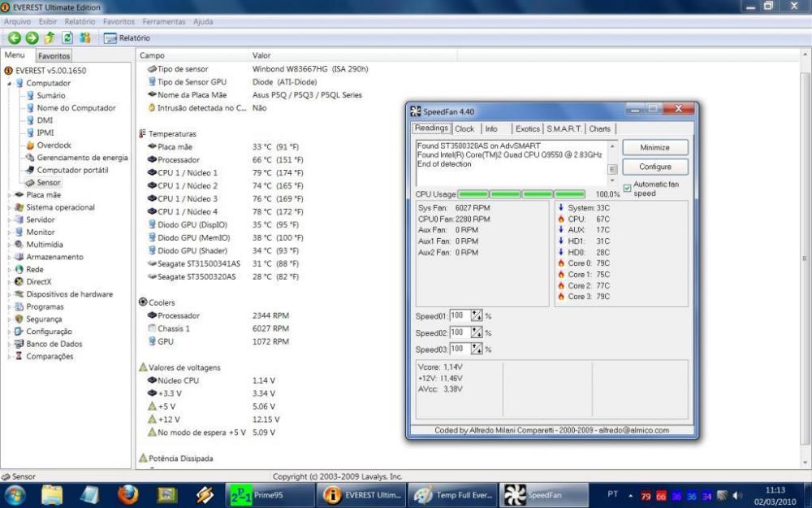812x508 pixels.
Task: Expand the Armazenamento tree node
Action: click(x=10, y=257)
